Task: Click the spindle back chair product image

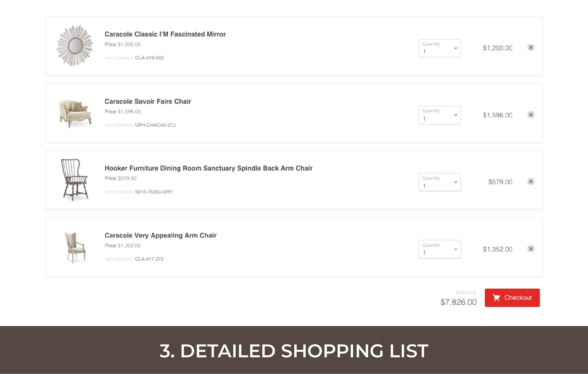Action: pyautogui.click(x=75, y=180)
